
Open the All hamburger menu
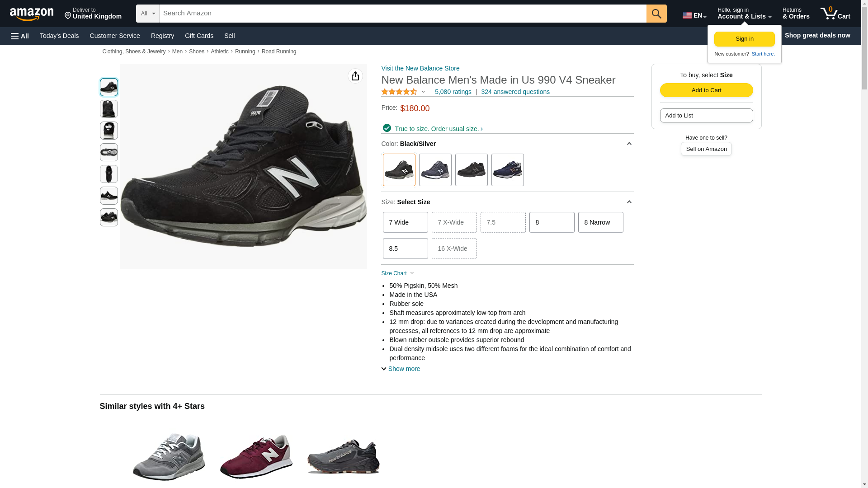coord(20,36)
